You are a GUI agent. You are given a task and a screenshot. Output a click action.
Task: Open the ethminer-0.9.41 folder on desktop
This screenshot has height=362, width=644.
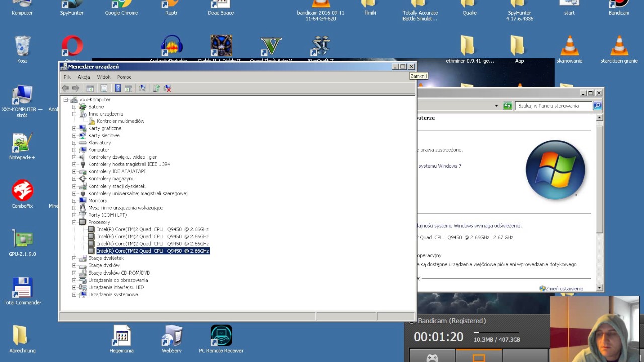(x=470, y=49)
